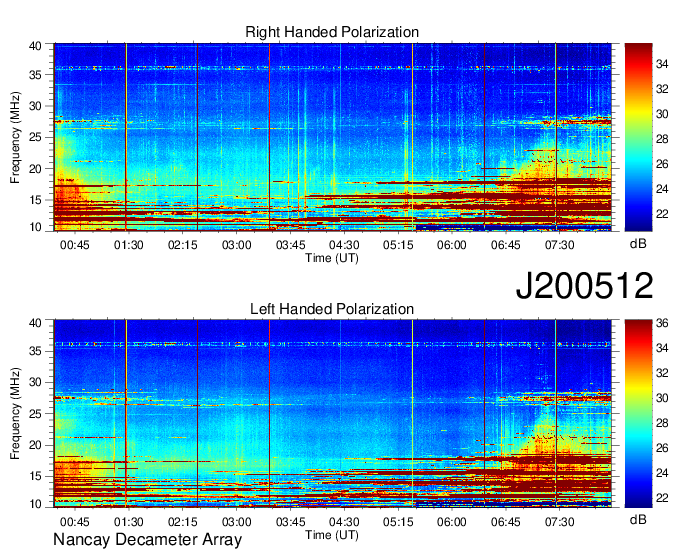680x552 pixels.
Task: Click the 35 MHz tick on Right Handed plot
Action: (x=35, y=75)
